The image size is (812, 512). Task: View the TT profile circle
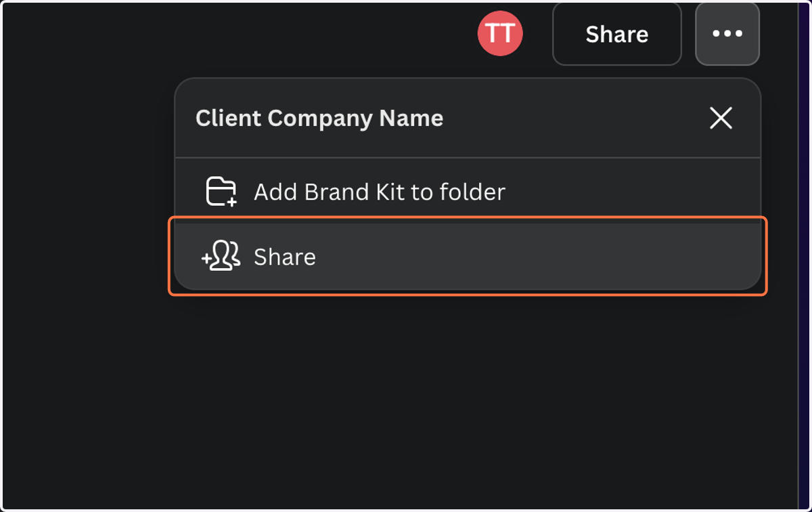(500, 33)
